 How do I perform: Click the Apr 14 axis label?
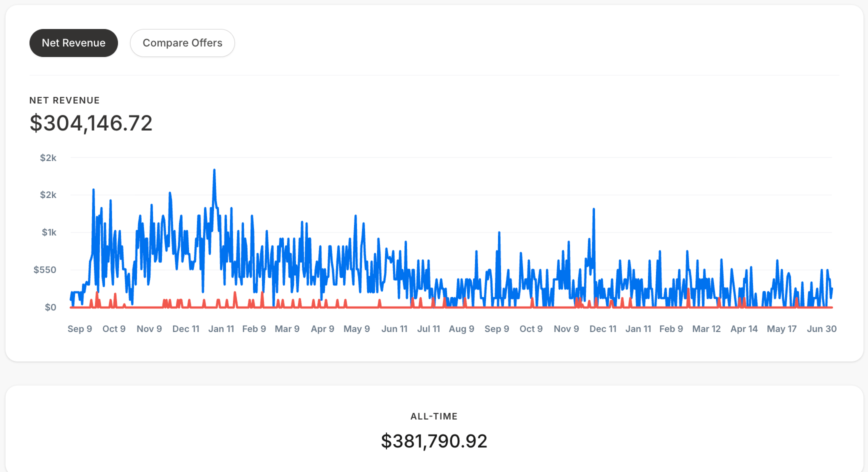coord(744,329)
